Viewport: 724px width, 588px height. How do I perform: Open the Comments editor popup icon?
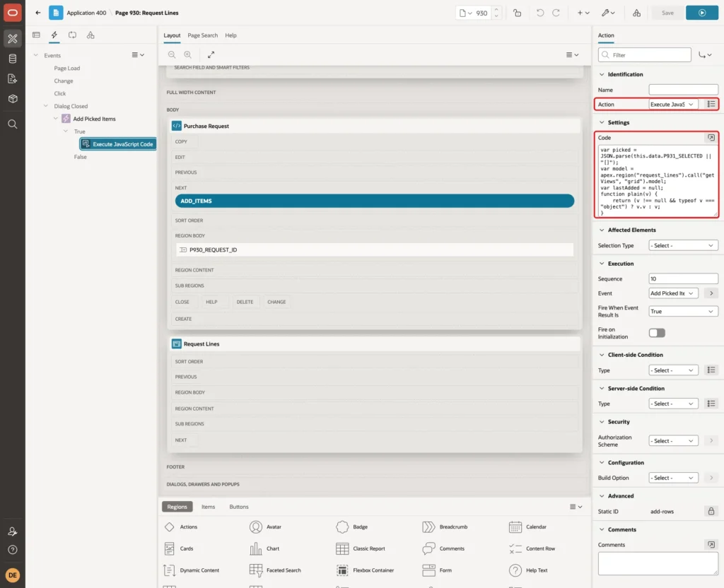point(711,545)
